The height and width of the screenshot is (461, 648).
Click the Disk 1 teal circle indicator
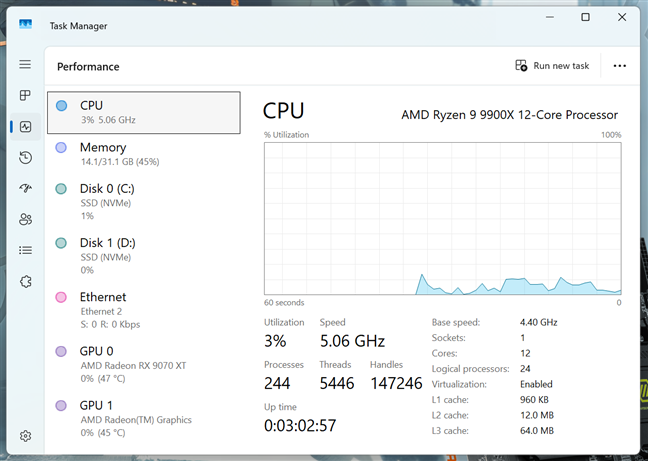click(61, 243)
